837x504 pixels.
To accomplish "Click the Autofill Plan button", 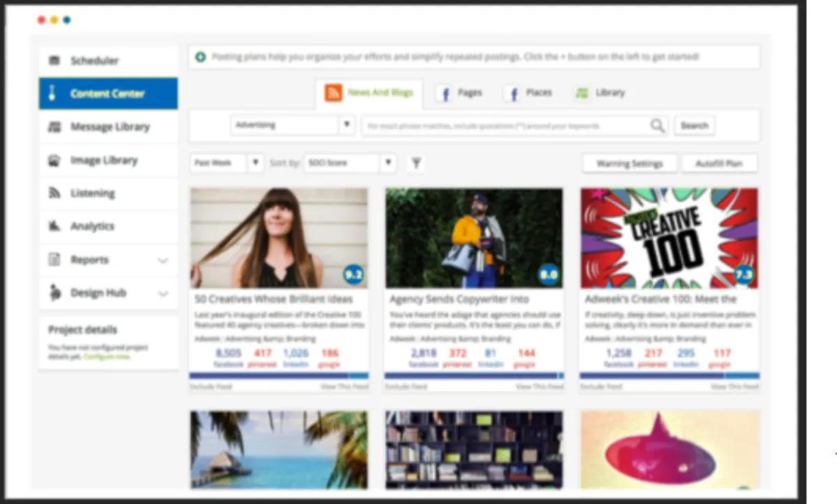I will 719,164.
